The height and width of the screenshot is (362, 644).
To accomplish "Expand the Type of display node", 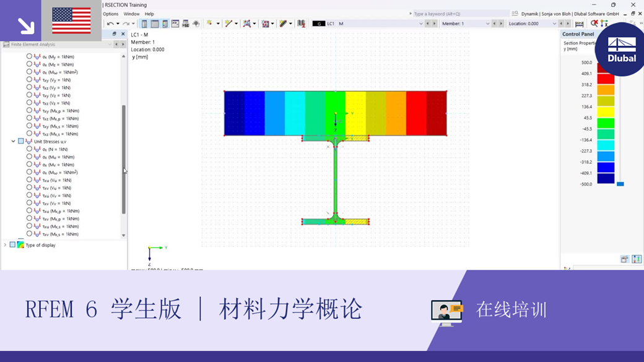I will 5,245.
